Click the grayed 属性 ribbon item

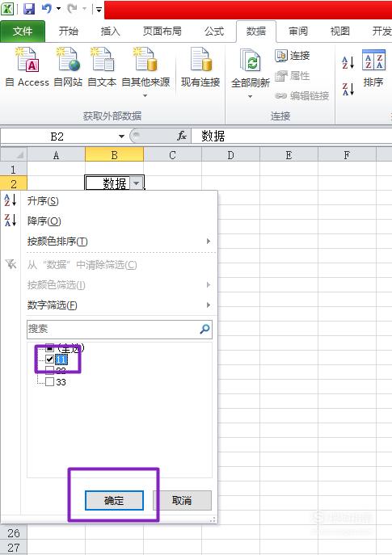point(293,75)
